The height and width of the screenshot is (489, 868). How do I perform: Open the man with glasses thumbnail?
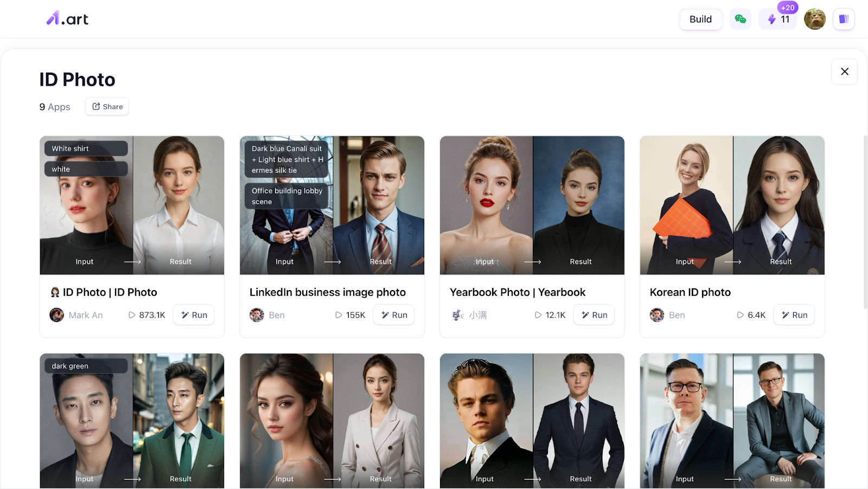[732, 421]
